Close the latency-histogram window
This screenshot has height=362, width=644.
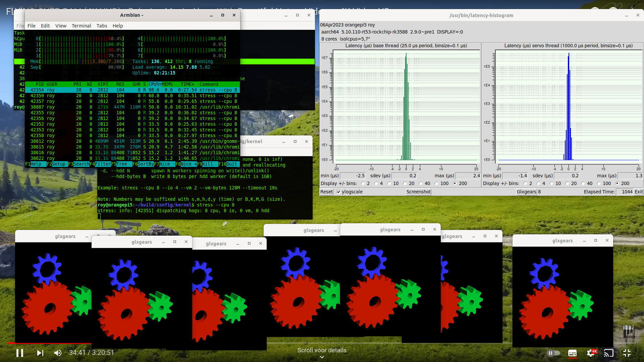click(638, 15)
